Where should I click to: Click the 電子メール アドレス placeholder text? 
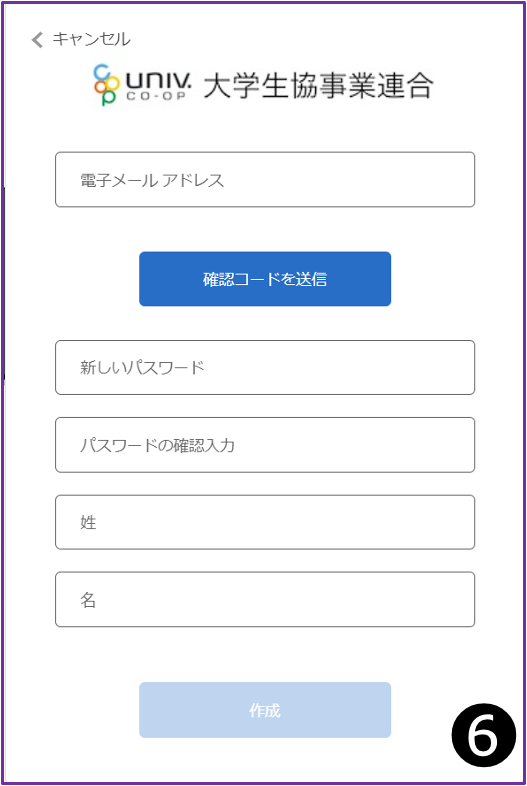[x=152, y=180]
